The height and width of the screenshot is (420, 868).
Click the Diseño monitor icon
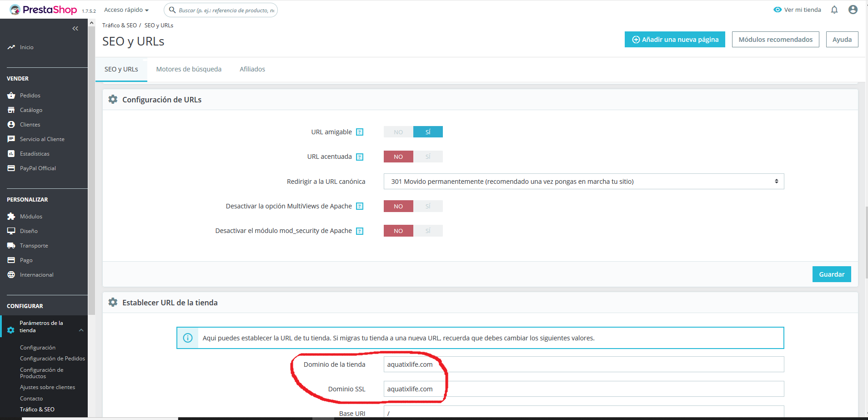[x=11, y=231]
